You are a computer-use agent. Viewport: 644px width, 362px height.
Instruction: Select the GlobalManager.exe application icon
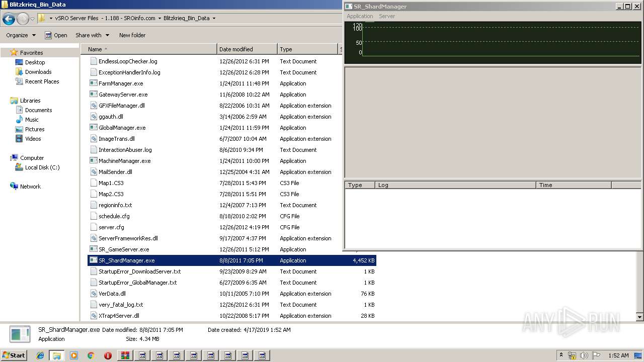coord(93,128)
